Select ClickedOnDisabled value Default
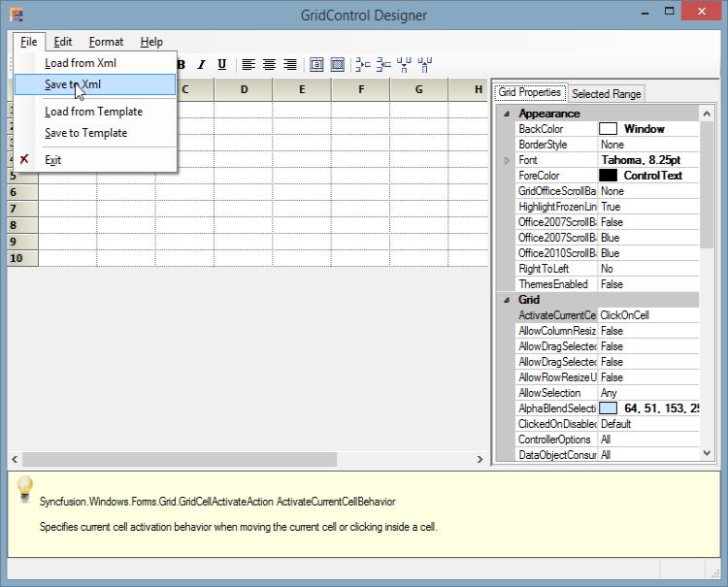 [648, 424]
